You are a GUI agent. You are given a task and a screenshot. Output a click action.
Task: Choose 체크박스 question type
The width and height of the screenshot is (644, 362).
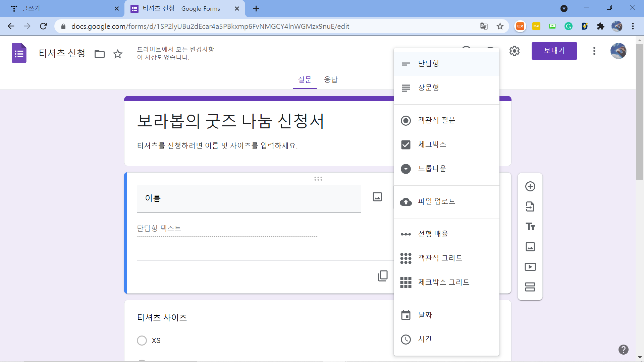[x=432, y=144]
